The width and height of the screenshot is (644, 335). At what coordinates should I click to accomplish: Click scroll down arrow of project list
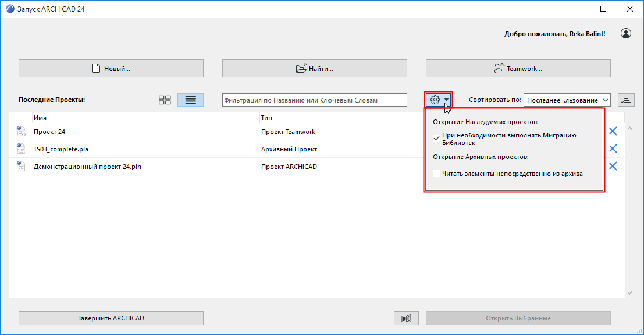tap(629, 292)
